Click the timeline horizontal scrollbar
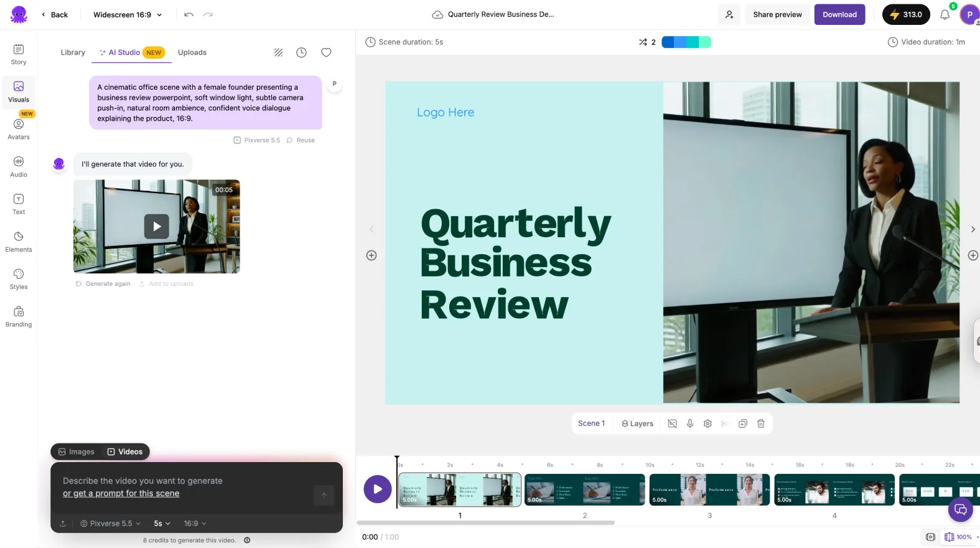The height and width of the screenshot is (548, 980). click(x=485, y=522)
